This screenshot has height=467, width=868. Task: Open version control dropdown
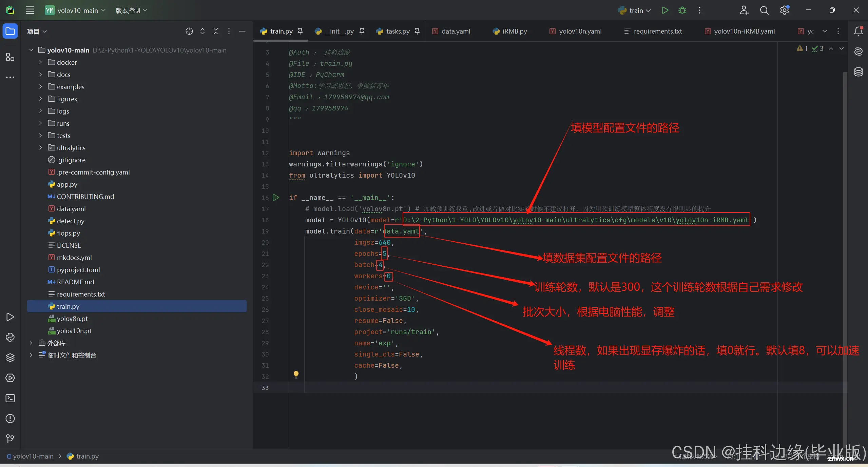pyautogui.click(x=131, y=10)
